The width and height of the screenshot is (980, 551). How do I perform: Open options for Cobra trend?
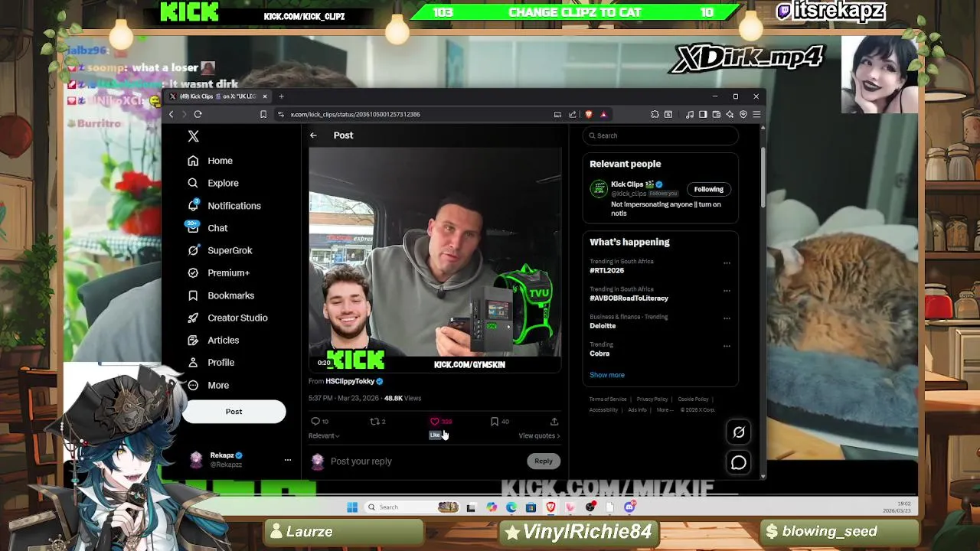click(x=727, y=346)
